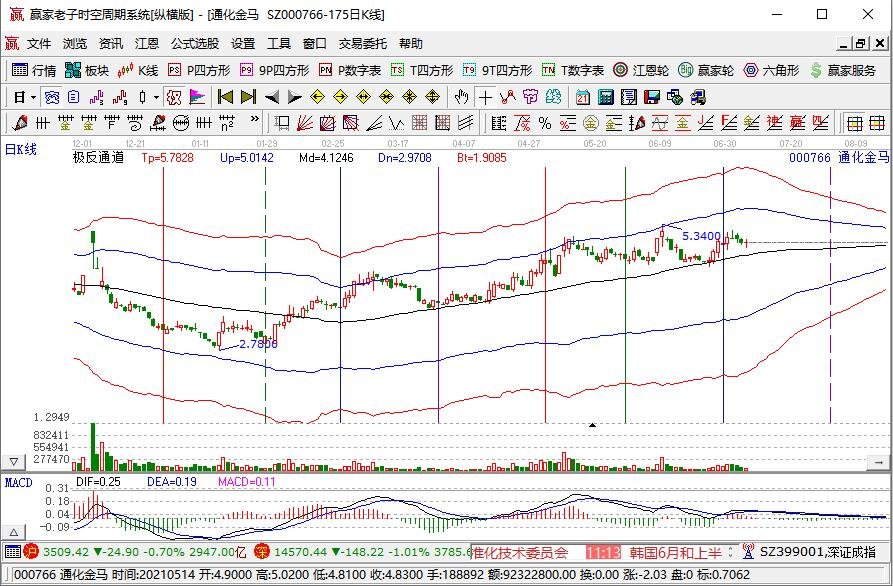Screen dimensions: 893x586
Task: Collapse the volume panel with down triangle
Action: pyautogui.click(x=14, y=461)
